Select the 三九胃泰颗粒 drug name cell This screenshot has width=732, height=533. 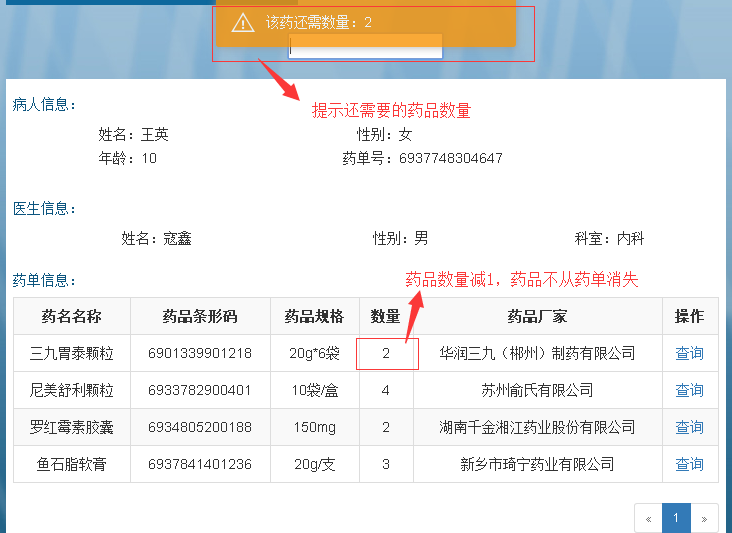tap(71, 353)
